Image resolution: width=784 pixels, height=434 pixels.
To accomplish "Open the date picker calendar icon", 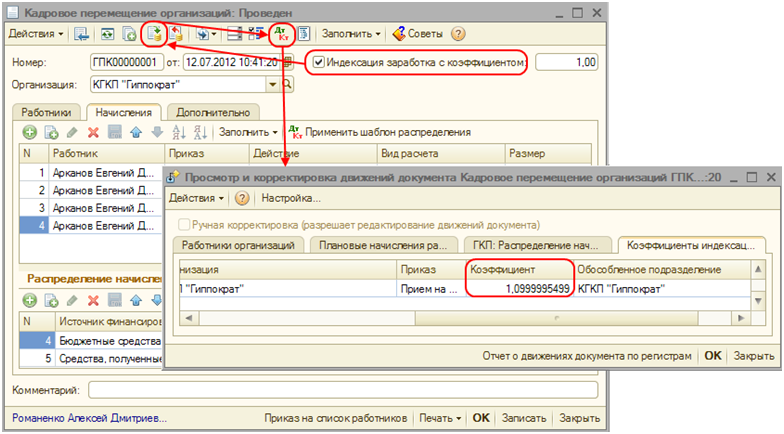I will [x=289, y=62].
